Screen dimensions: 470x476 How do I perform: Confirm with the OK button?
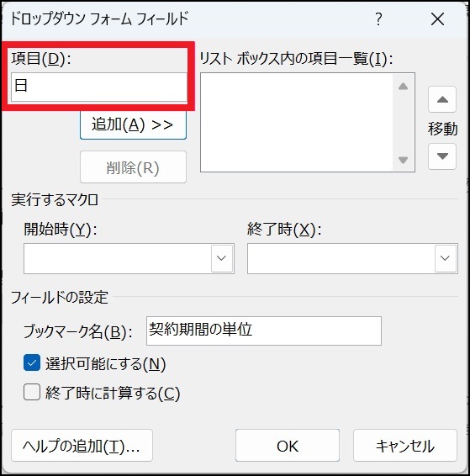click(x=288, y=446)
